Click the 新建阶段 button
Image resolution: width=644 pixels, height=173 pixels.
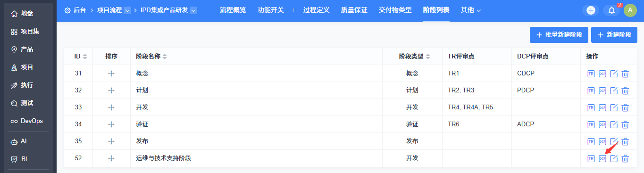(614, 35)
